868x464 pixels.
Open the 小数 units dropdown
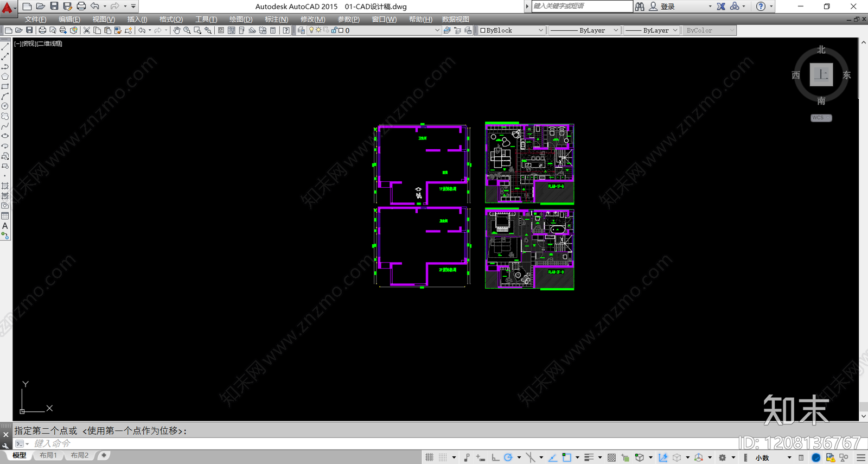pos(773,457)
